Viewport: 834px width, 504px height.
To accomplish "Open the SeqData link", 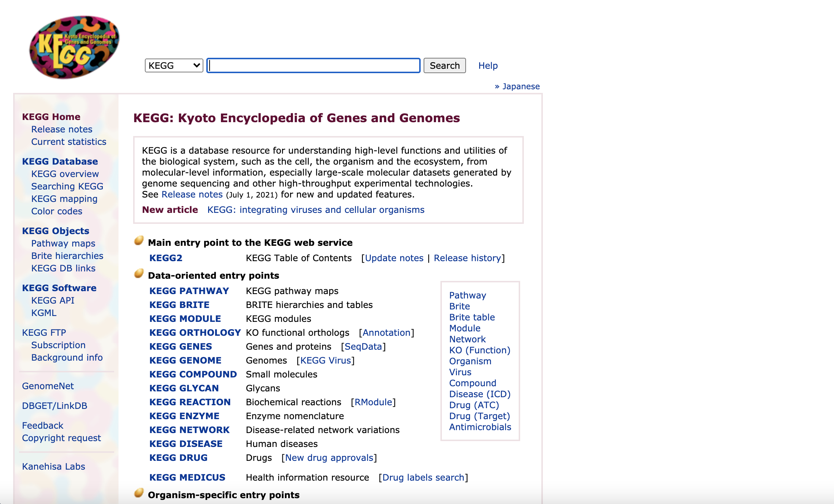I will click(x=364, y=346).
